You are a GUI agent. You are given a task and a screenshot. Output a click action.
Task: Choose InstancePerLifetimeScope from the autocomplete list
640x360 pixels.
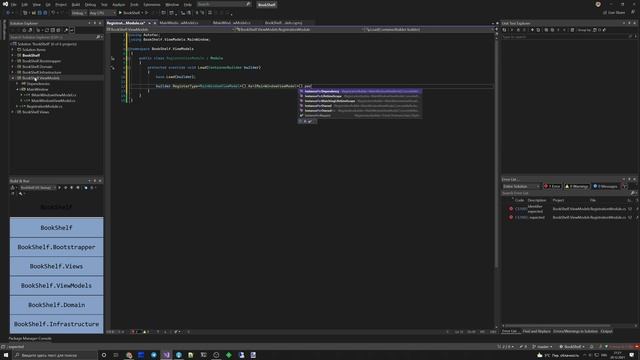coord(360,96)
